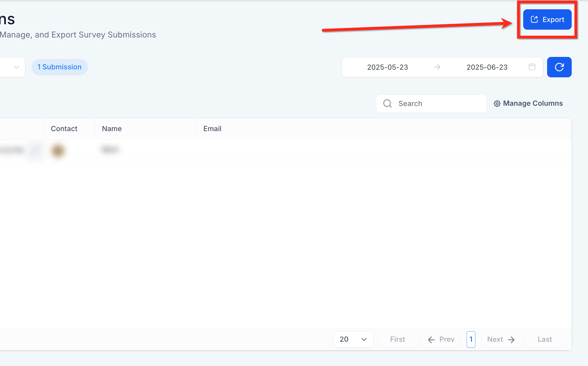Image resolution: width=588 pixels, height=366 pixels.
Task: Go to Last page
Action: pos(545,339)
